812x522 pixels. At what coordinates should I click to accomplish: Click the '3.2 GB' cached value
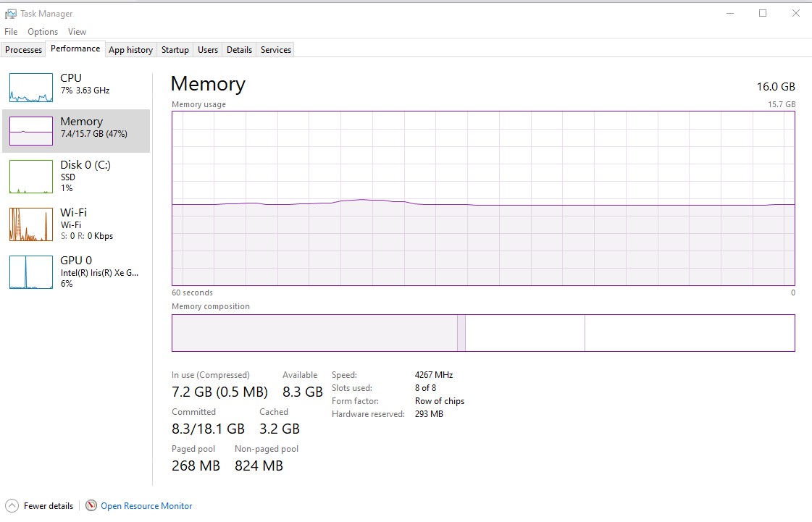click(x=280, y=429)
